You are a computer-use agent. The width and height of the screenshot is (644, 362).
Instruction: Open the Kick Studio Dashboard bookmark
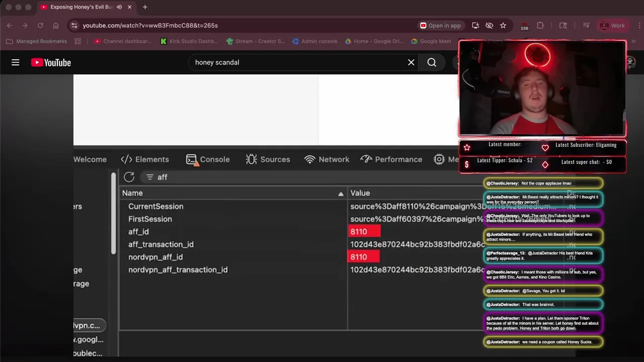pyautogui.click(x=189, y=41)
